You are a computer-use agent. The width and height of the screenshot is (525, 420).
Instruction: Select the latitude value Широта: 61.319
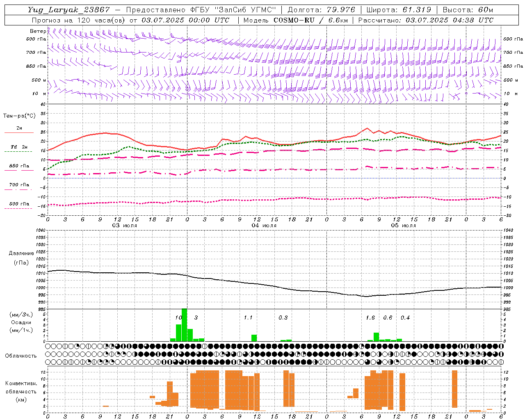coord(399,10)
